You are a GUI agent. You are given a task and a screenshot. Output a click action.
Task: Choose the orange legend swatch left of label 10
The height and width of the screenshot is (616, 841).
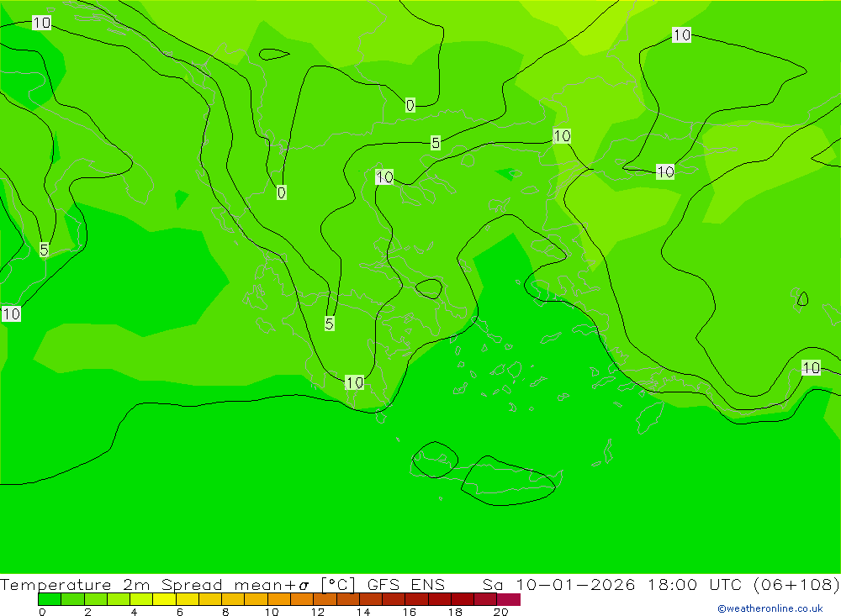tap(257, 599)
